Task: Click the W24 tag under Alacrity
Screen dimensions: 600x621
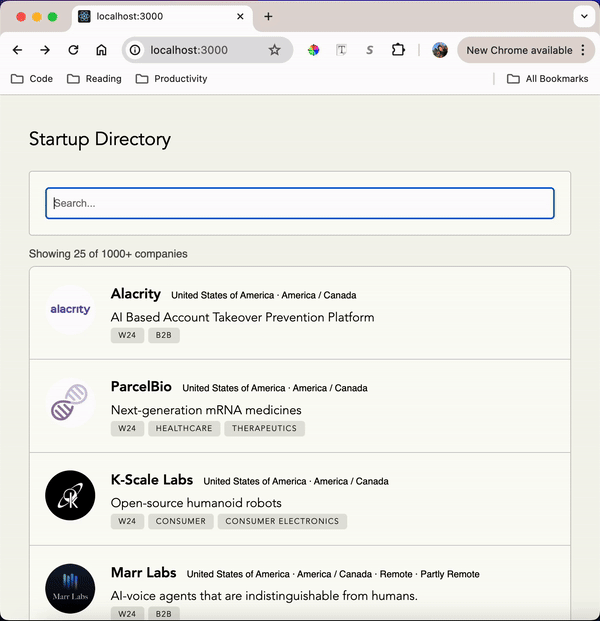Action: tap(127, 335)
